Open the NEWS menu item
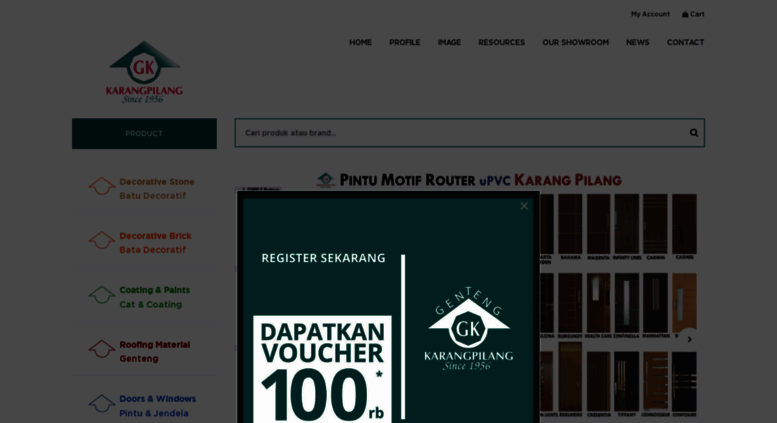 [637, 43]
